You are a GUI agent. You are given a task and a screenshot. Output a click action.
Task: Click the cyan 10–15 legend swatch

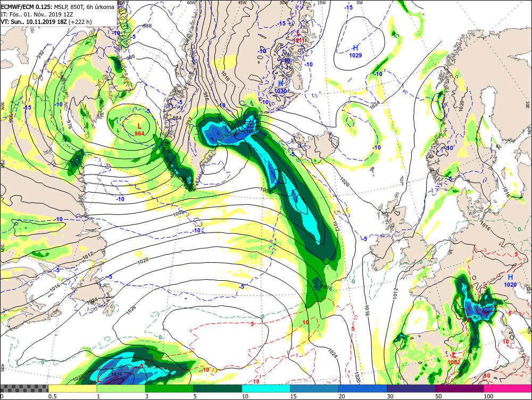(267, 388)
